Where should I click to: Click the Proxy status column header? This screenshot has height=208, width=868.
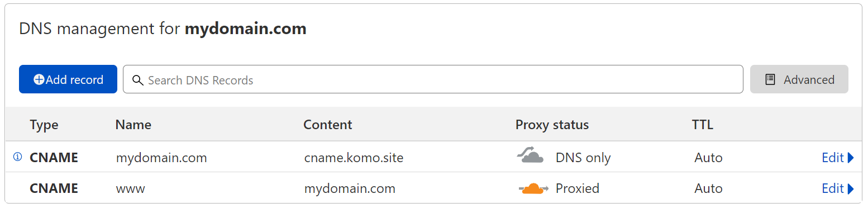[x=552, y=124]
